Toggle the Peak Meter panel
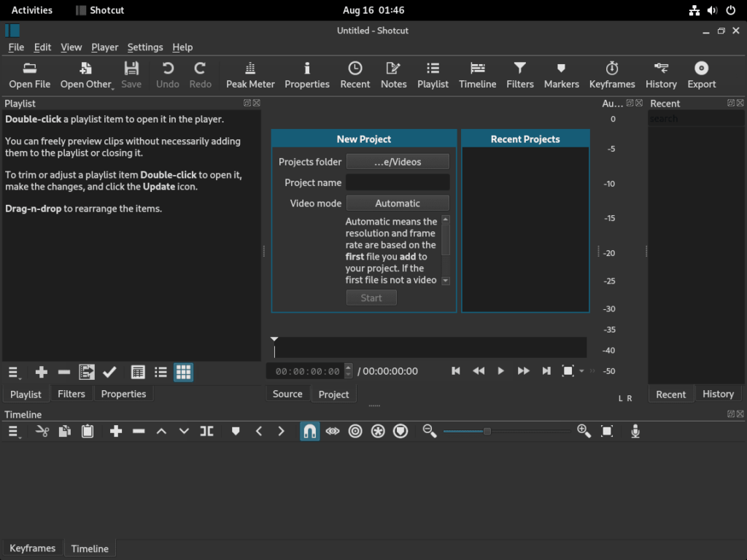The height and width of the screenshot is (560, 747). [250, 75]
